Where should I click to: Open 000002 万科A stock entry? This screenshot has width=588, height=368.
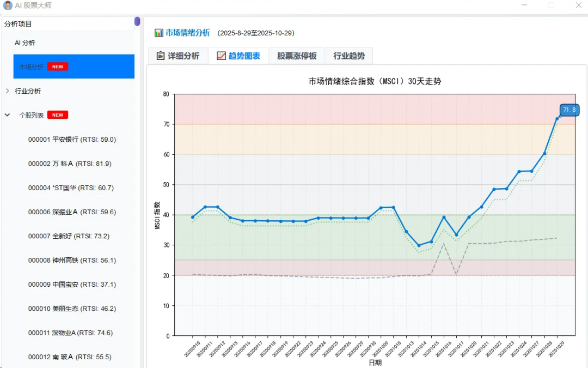(x=70, y=164)
